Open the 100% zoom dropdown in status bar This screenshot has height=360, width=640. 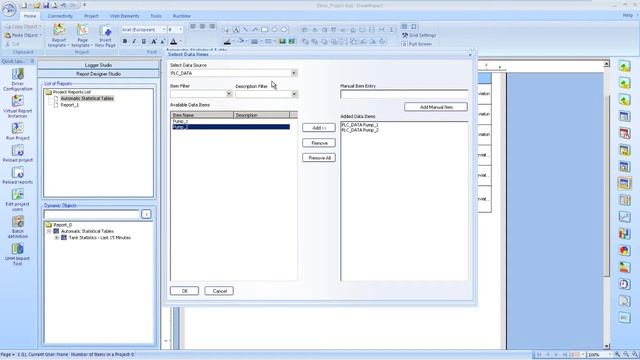click(609, 355)
